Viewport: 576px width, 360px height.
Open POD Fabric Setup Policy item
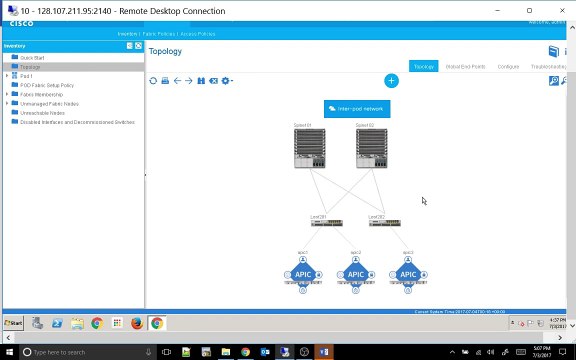point(47,85)
